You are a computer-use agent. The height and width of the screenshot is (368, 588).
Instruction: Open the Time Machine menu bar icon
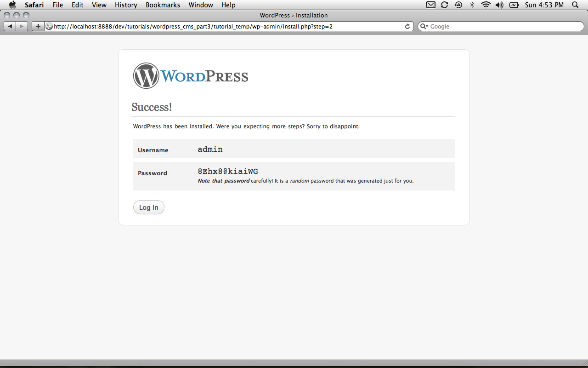(458, 5)
